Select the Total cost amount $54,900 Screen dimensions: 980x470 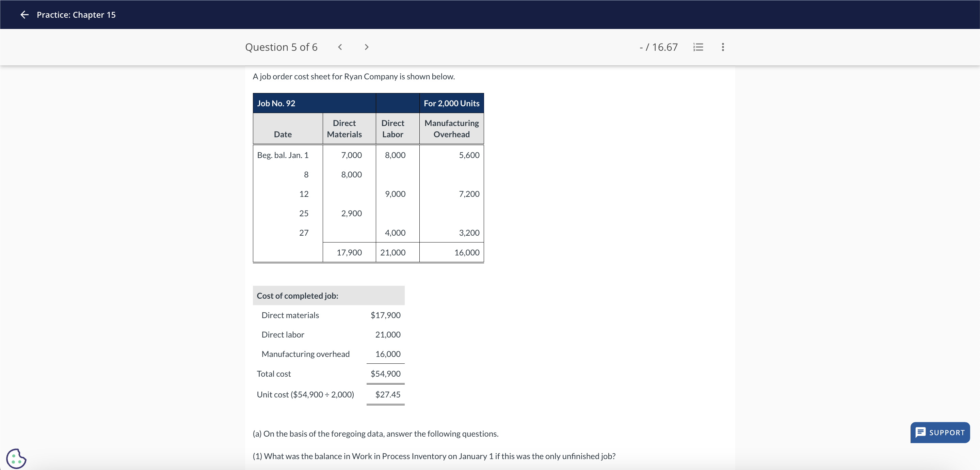(385, 373)
